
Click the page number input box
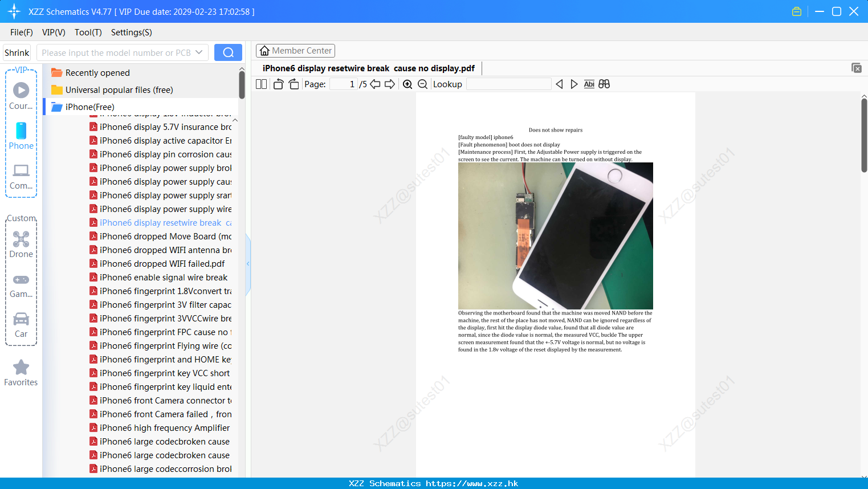344,84
